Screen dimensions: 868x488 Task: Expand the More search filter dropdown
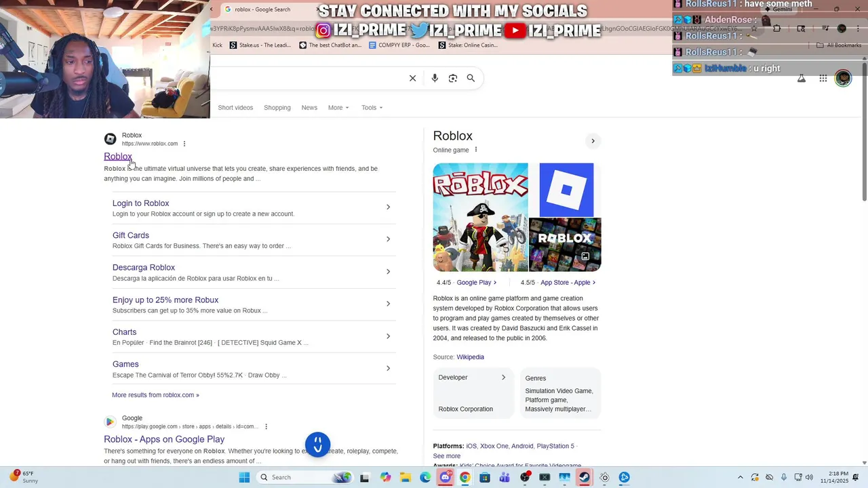click(338, 108)
